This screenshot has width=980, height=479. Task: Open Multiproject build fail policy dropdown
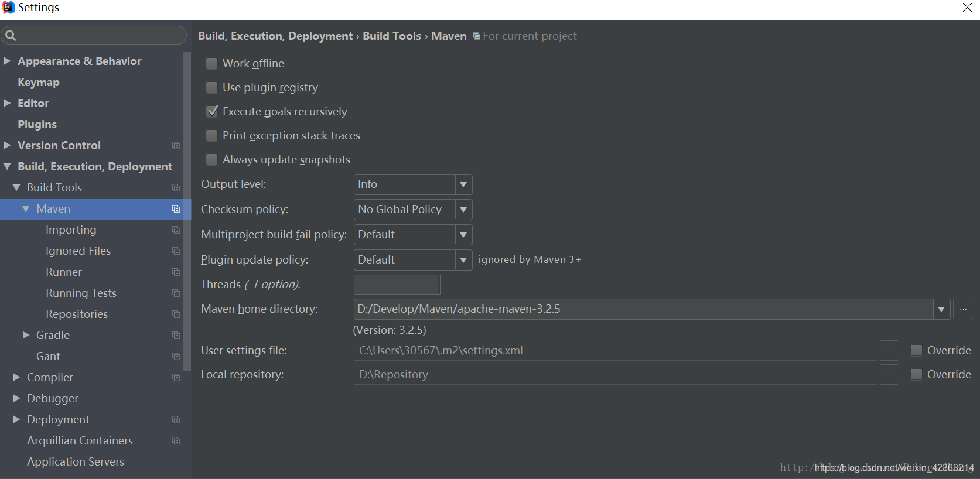point(413,235)
